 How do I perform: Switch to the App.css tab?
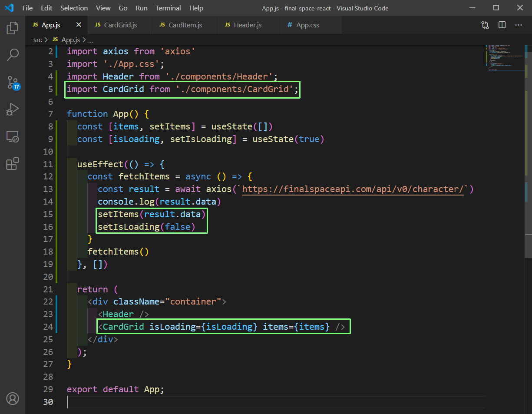[x=307, y=25]
